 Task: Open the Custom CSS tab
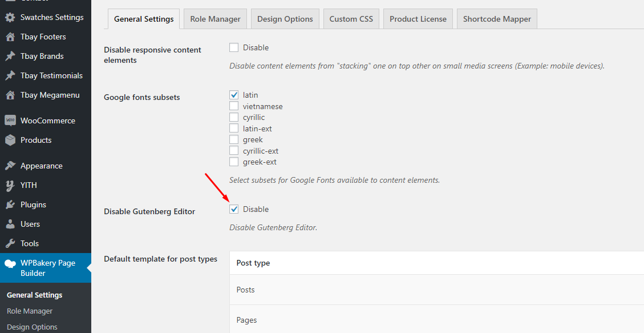(351, 19)
